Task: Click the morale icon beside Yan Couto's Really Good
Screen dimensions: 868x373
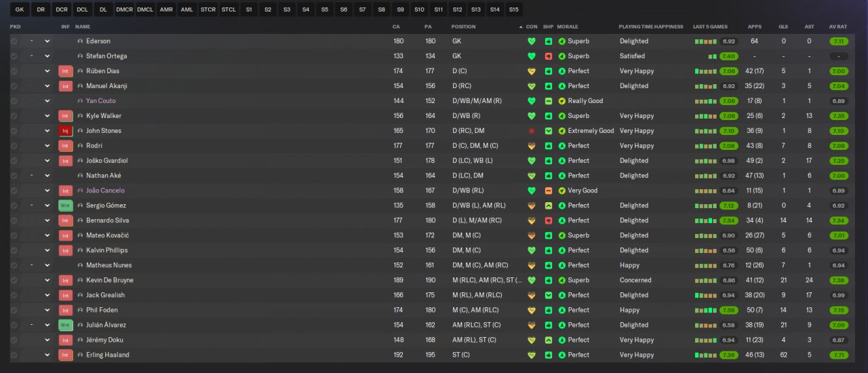Action: [x=562, y=101]
